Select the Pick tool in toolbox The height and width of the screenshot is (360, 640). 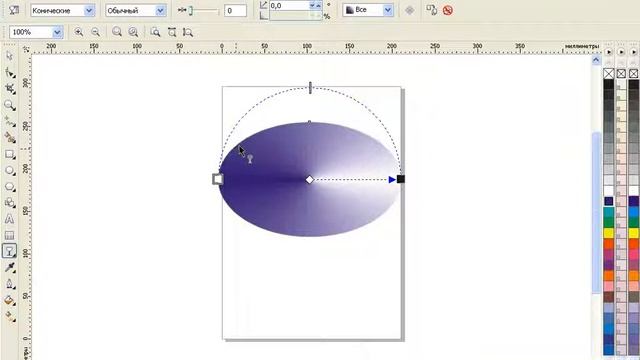pyautogui.click(x=9, y=56)
